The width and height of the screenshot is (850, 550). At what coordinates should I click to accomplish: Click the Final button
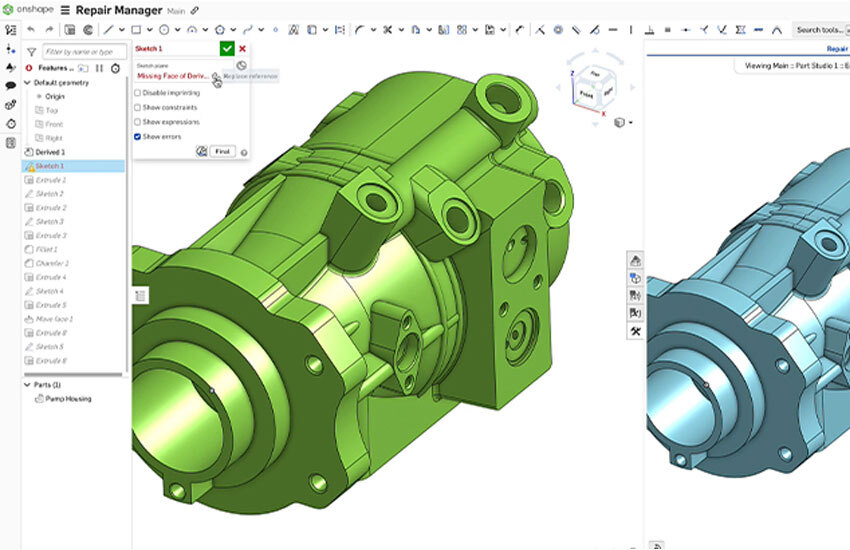pyautogui.click(x=223, y=152)
